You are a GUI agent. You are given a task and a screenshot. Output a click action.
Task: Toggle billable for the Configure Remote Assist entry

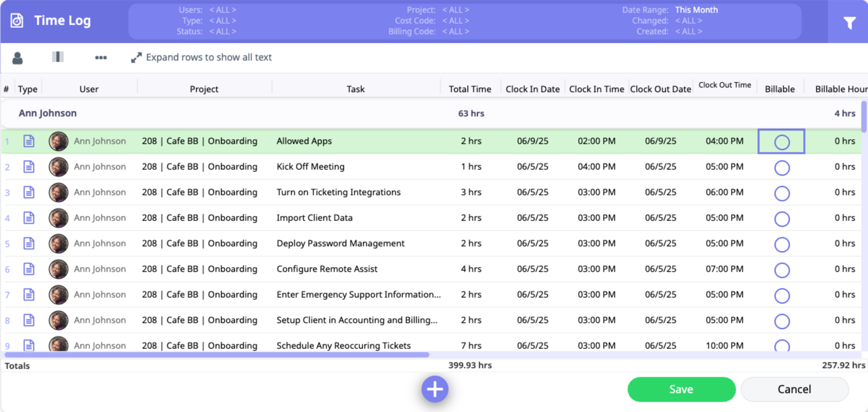[x=782, y=270]
